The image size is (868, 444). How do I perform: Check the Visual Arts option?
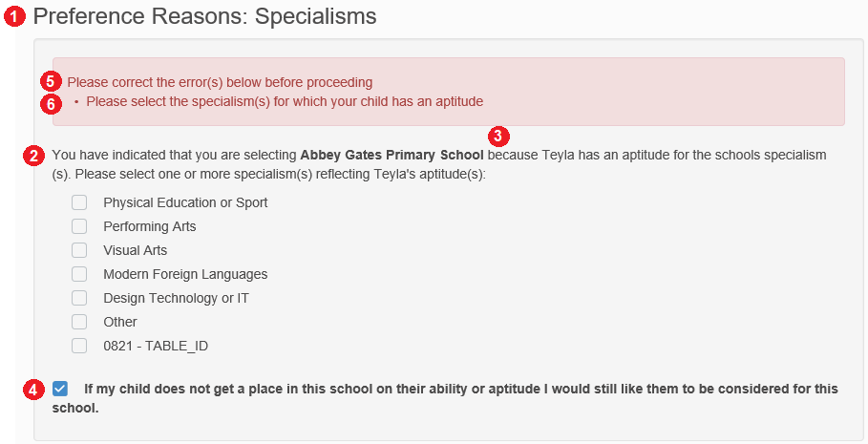(x=79, y=250)
